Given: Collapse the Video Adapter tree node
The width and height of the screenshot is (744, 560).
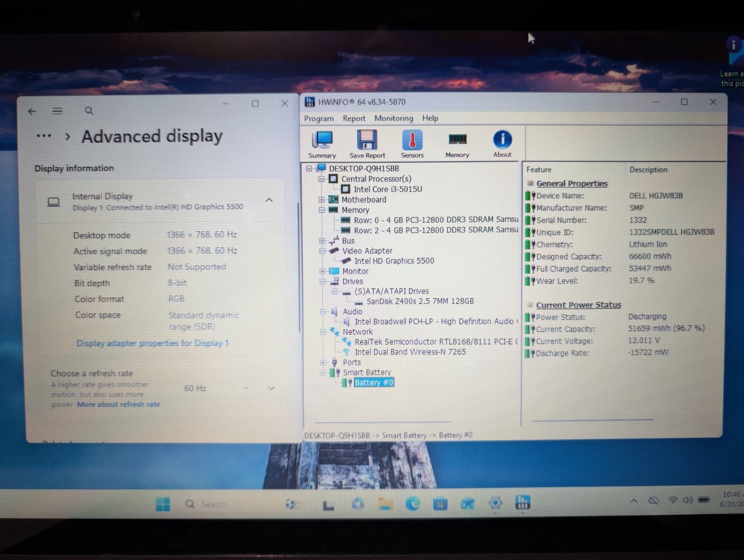Looking at the screenshot, I should tap(322, 251).
